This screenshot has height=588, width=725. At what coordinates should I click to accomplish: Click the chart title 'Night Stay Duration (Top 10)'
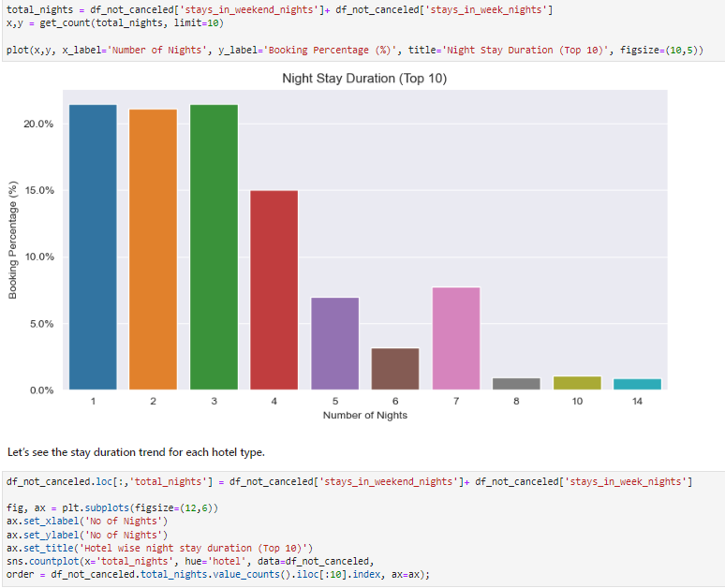[364, 79]
